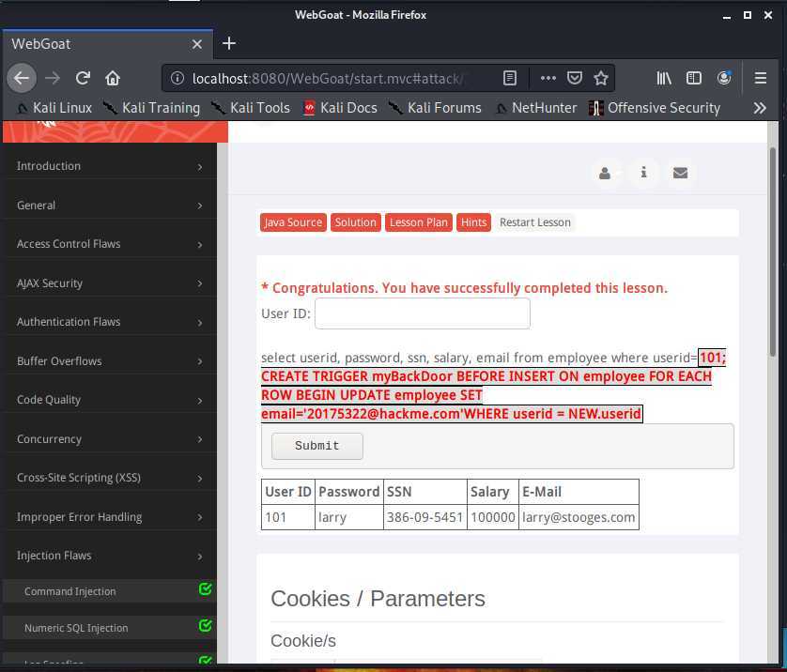Click Numeric SQL Injection completed checkmark
Screen dimensions: 787x672
(x=205, y=626)
